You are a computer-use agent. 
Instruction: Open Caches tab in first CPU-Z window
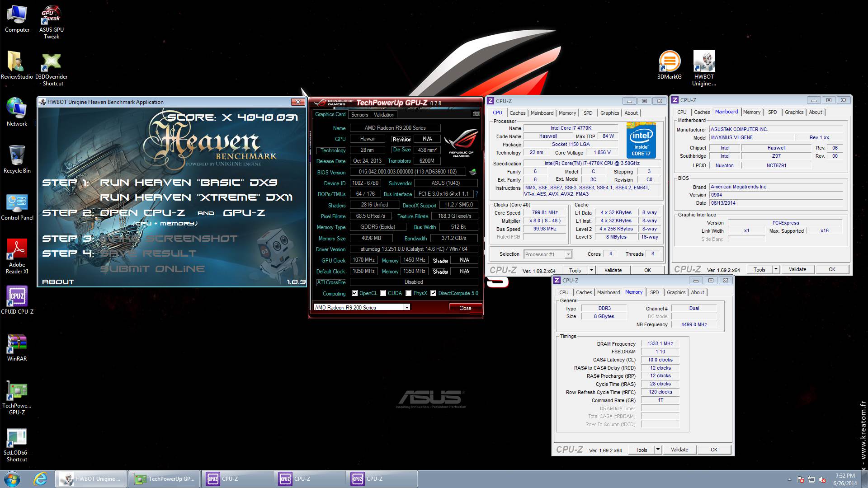coord(518,113)
